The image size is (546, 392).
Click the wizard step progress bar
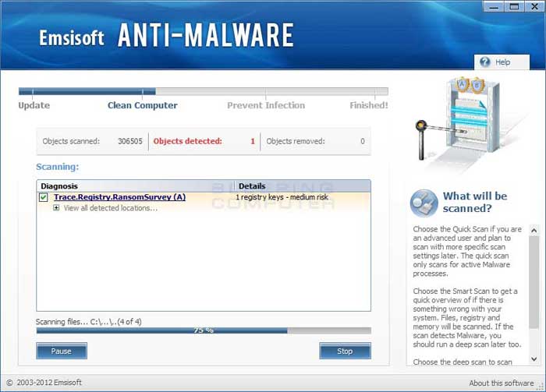click(204, 91)
